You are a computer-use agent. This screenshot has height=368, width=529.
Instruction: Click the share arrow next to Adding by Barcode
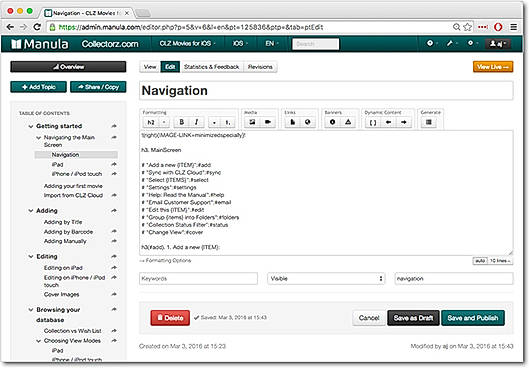114,231
